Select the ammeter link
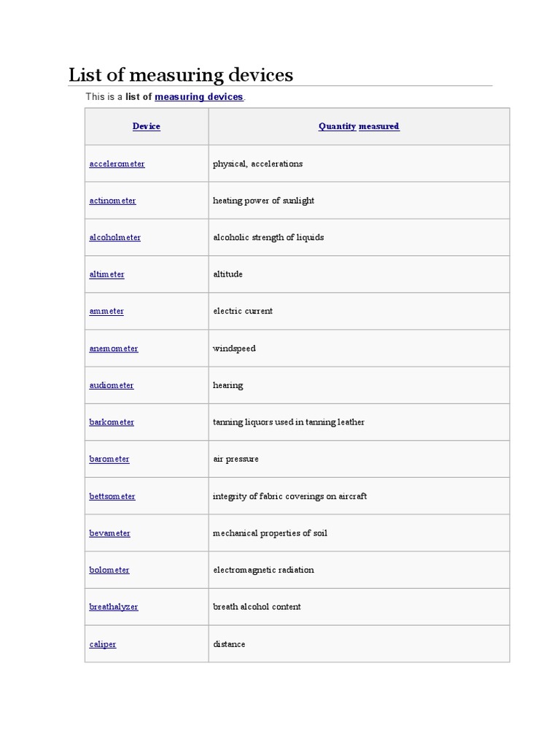 [106, 311]
